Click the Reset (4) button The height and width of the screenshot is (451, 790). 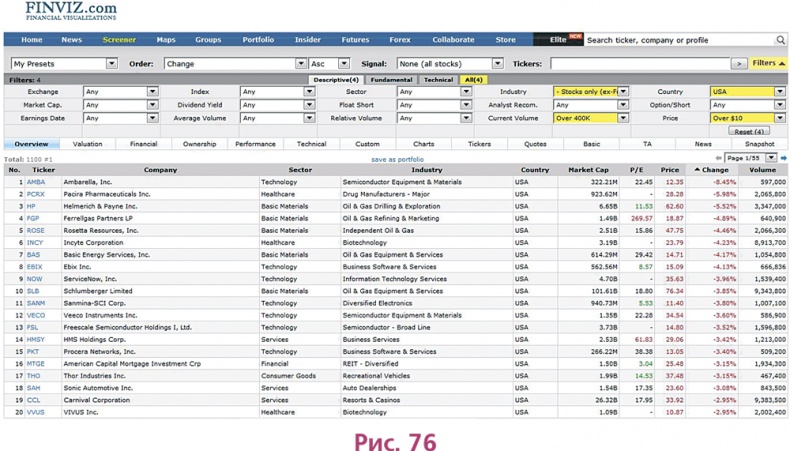pyautogui.click(x=748, y=131)
